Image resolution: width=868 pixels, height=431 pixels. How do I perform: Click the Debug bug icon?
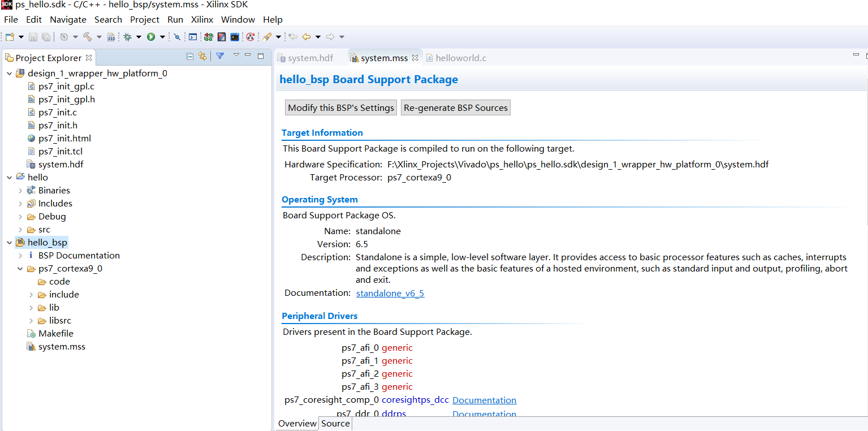pos(128,37)
